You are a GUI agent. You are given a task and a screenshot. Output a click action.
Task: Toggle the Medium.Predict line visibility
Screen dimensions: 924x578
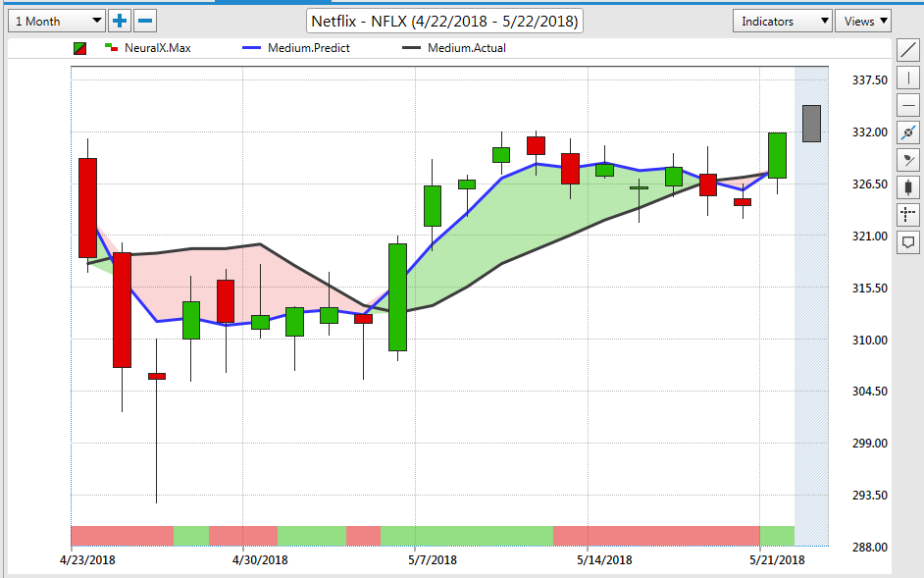[307, 48]
